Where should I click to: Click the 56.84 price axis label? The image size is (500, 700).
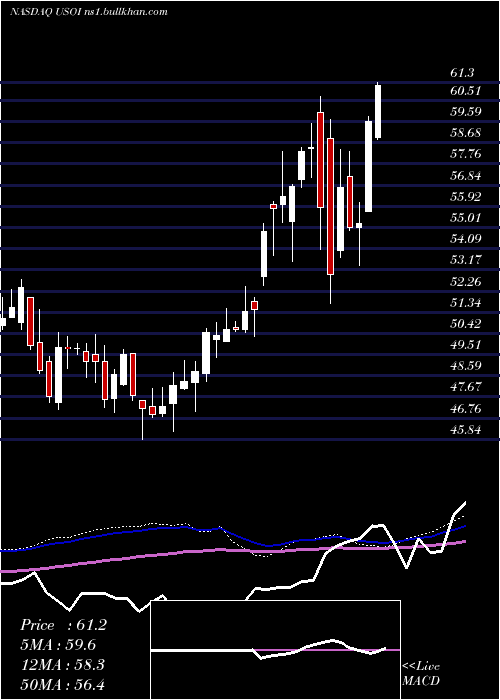click(x=466, y=175)
